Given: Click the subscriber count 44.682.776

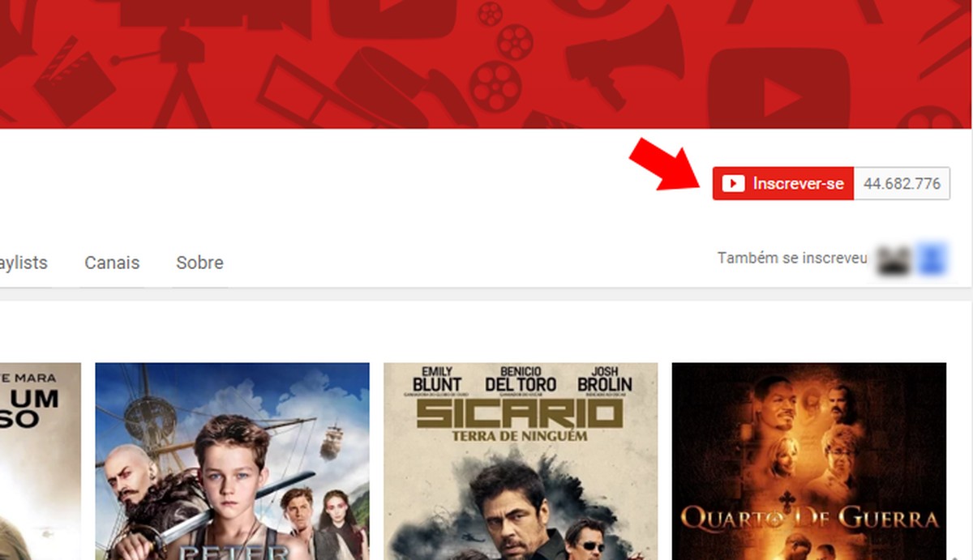Looking at the screenshot, I should (902, 184).
